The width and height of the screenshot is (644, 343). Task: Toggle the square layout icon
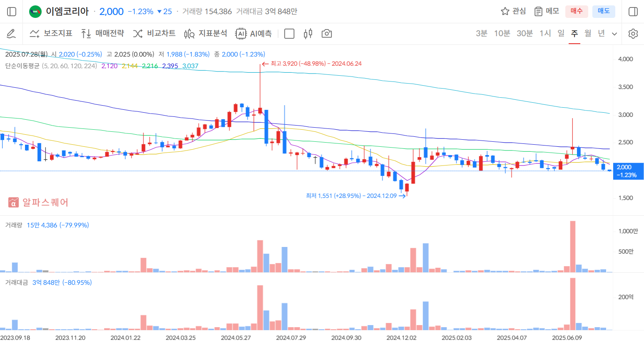(x=289, y=34)
